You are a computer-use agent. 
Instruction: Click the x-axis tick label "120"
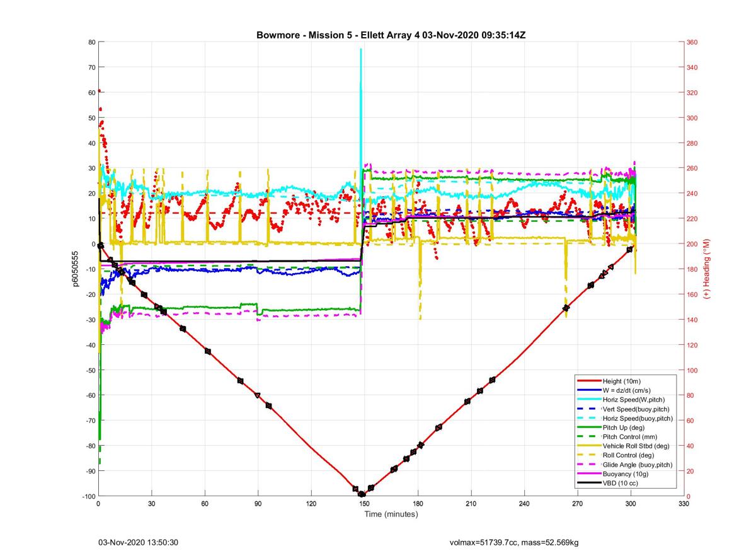(x=311, y=504)
